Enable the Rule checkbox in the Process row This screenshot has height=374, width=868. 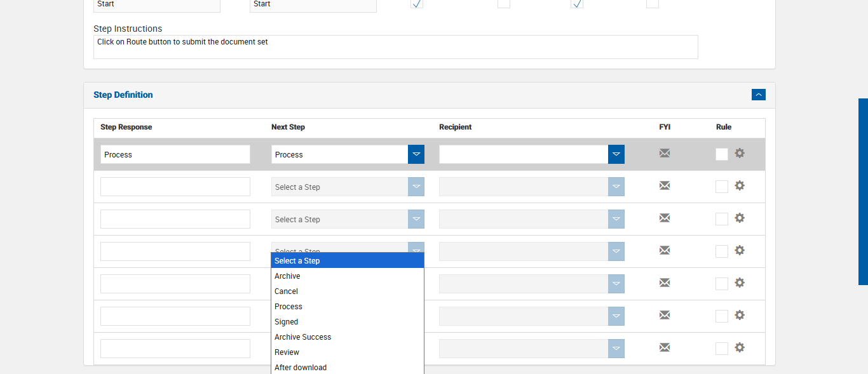[x=722, y=154]
